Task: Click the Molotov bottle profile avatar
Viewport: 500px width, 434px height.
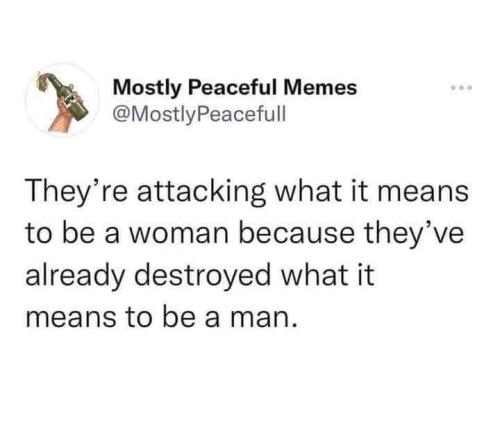Action: (x=62, y=99)
